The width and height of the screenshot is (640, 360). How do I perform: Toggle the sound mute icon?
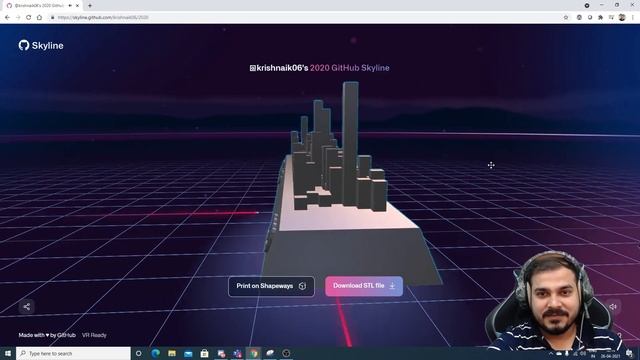(613, 307)
